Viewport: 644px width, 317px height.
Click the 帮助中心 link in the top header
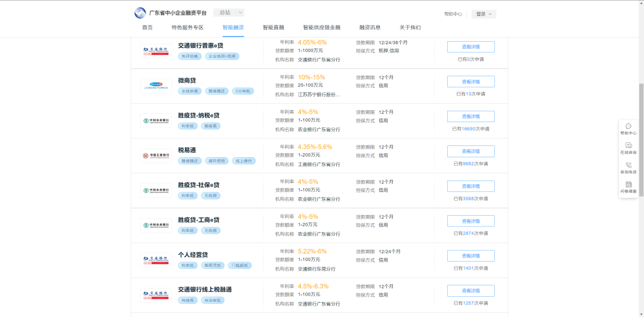[453, 14]
